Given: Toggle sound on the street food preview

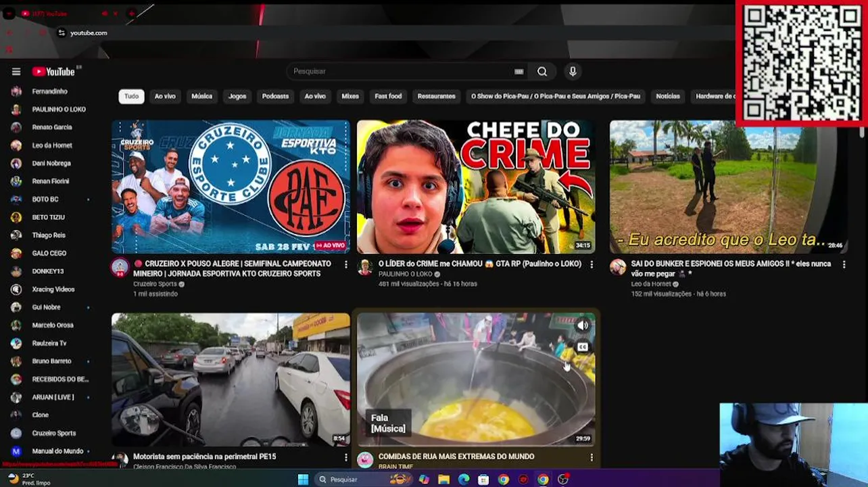Looking at the screenshot, I should pos(583,325).
